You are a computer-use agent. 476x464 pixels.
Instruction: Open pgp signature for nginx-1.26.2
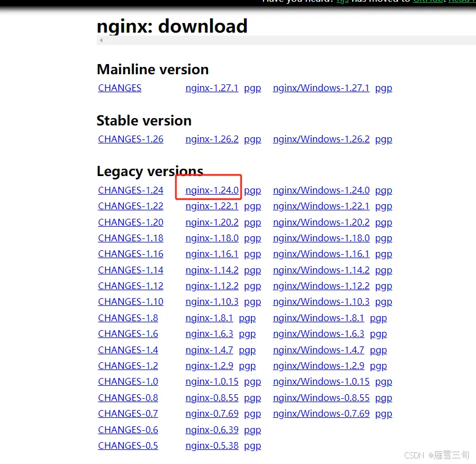(x=252, y=139)
